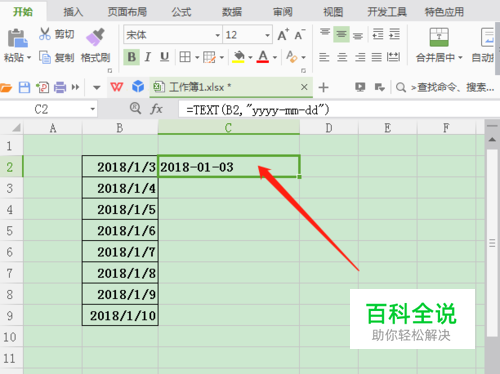
Task: Click the Copy icon
Action: (x=45, y=57)
